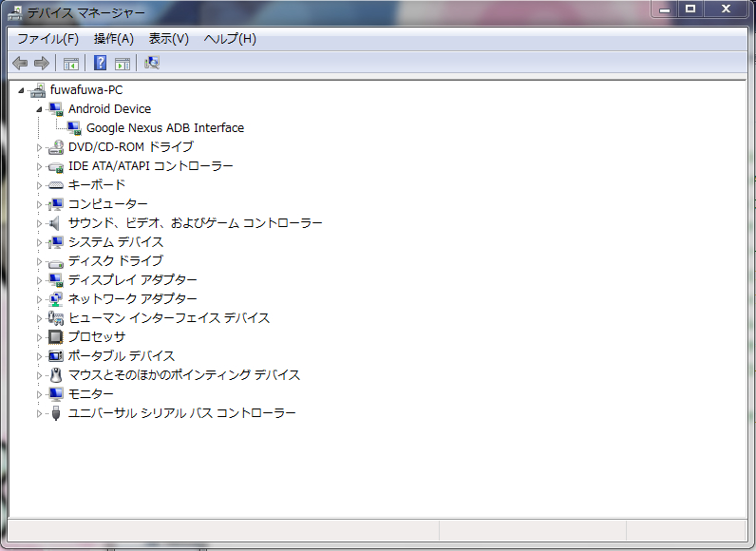Select ディスプレイ アダプター in the tree
756x551 pixels.
[x=132, y=280]
